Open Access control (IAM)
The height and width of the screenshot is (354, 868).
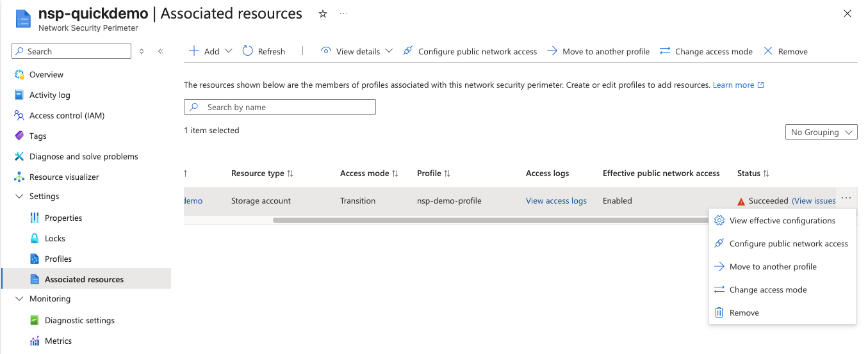(x=67, y=115)
